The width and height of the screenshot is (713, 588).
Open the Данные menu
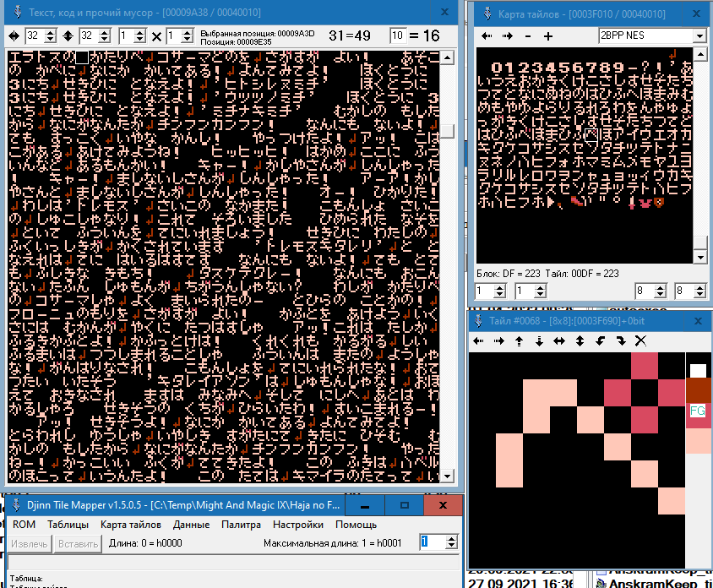click(x=191, y=525)
